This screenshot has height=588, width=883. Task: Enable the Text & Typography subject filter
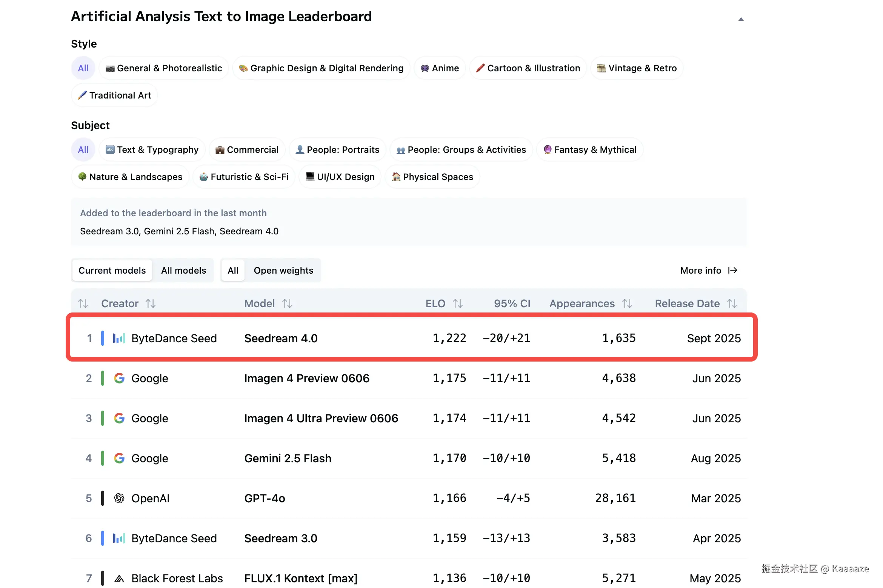152,150
